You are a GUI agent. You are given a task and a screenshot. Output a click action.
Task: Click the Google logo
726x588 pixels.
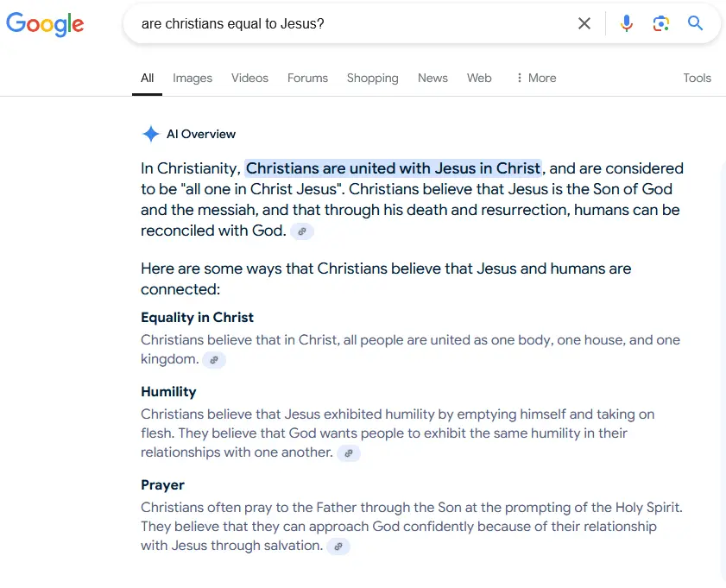45,24
